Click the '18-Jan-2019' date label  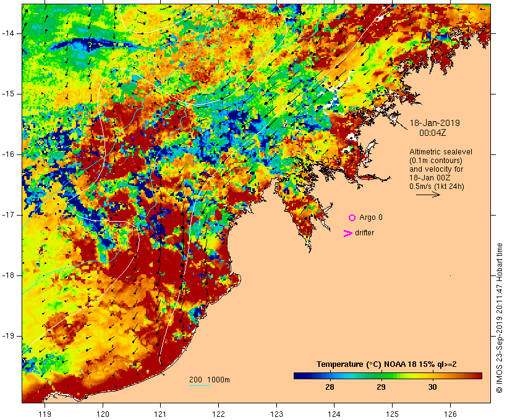pyautogui.click(x=435, y=123)
